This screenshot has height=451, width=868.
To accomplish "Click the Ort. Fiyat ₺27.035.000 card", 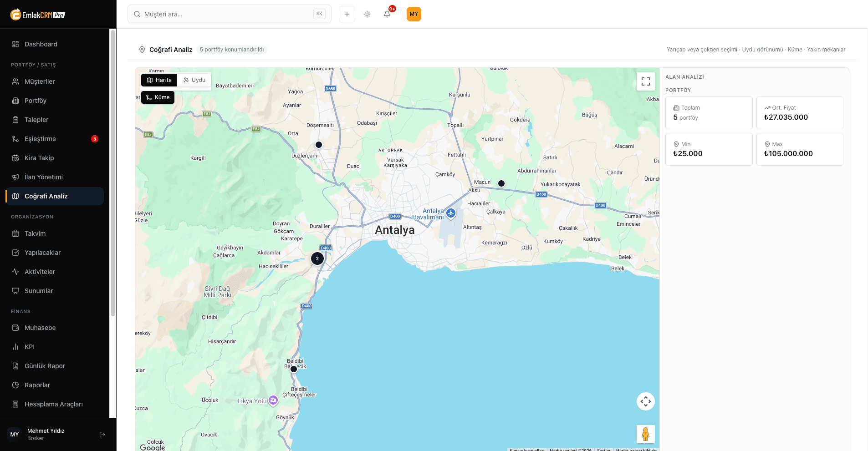I will coord(800,113).
